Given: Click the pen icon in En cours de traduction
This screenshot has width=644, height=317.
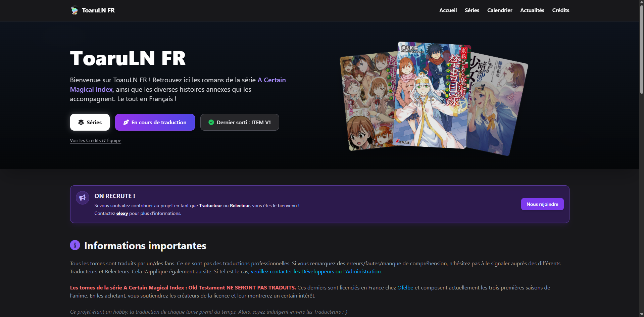Looking at the screenshot, I should click(x=126, y=122).
